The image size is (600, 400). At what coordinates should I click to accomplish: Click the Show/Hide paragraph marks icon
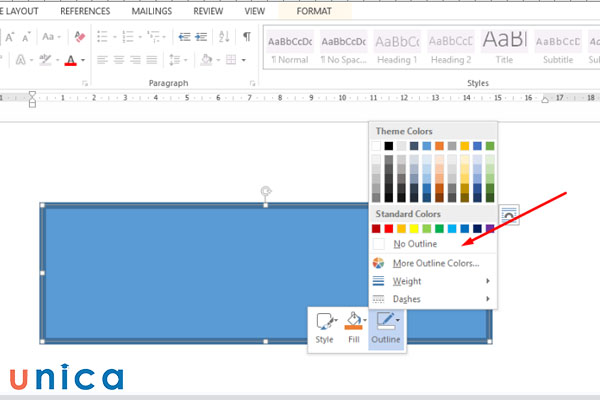pyautogui.click(x=246, y=37)
